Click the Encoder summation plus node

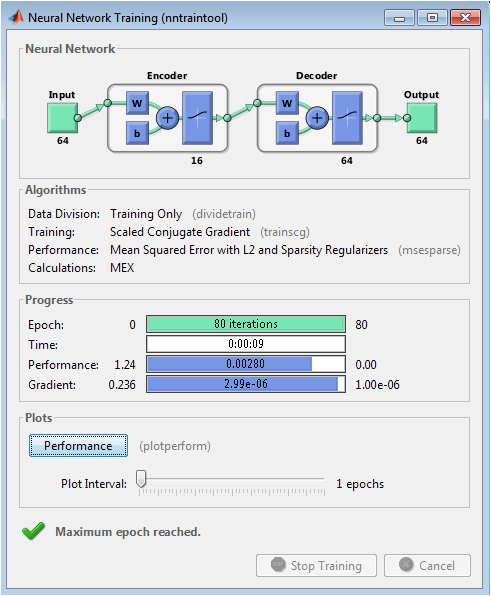click(x=167, y=118)
